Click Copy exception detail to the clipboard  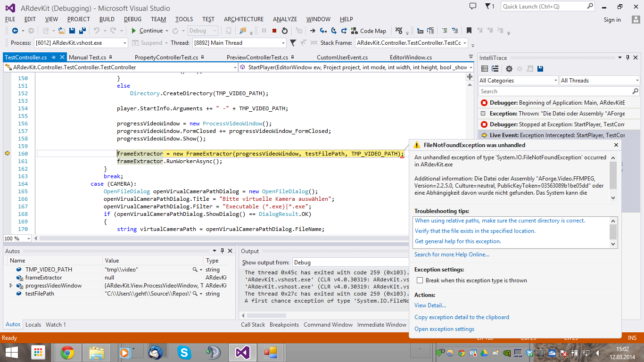pyautogui.click(x=462, y=317)
